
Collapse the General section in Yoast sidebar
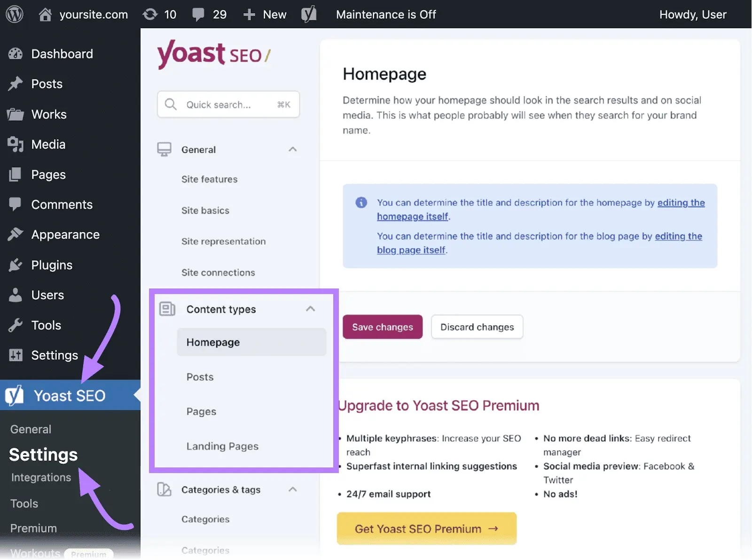[x=292, y=149]
